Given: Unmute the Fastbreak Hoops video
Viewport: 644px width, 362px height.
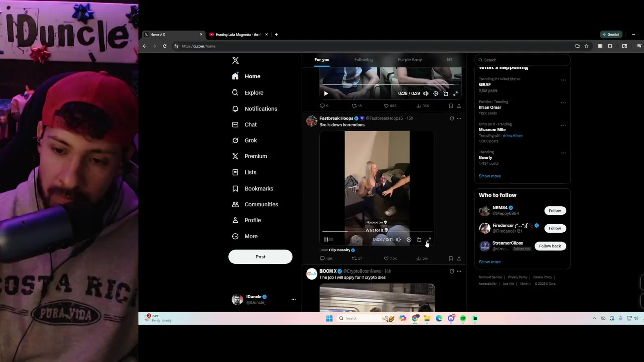Looking at the screenshot, I should point(399,240).
